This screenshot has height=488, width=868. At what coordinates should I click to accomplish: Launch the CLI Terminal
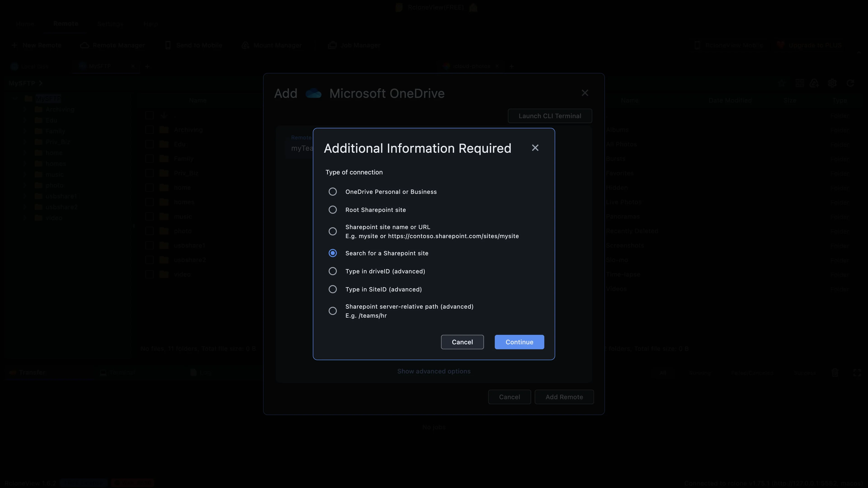pos(550,116)
